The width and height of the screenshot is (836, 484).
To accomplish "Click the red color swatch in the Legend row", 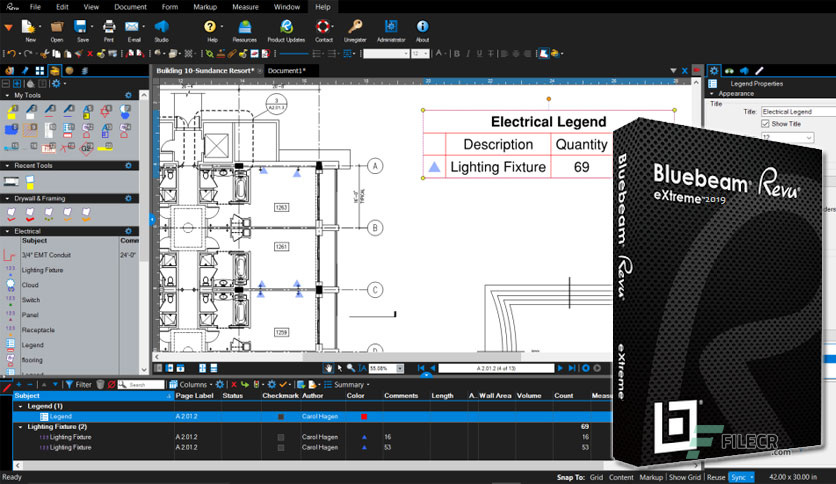I will click(364, 416).
